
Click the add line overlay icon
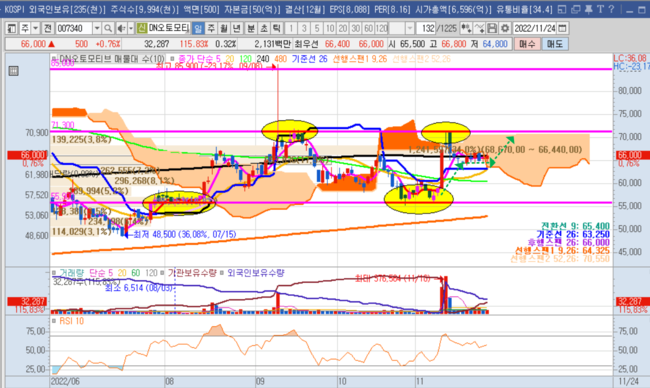(x=479, y=28)
